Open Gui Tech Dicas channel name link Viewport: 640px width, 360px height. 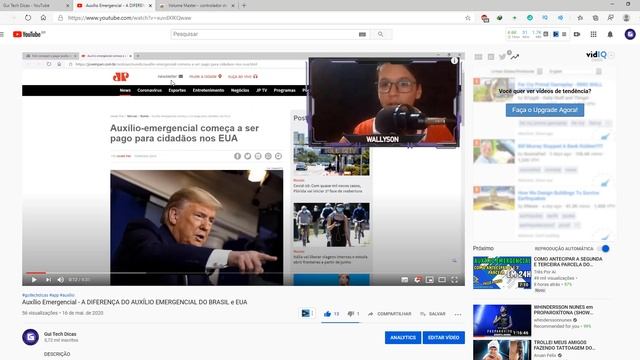tap(60, 334)
